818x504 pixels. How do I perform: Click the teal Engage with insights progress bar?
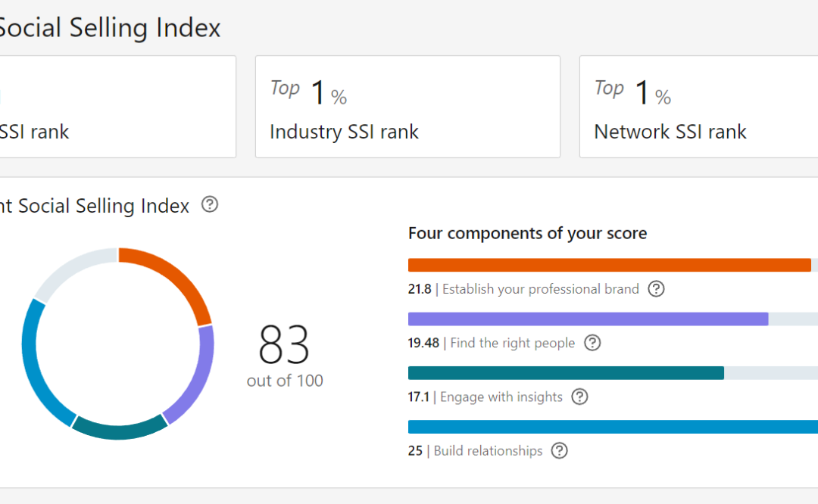coord(564,372)
